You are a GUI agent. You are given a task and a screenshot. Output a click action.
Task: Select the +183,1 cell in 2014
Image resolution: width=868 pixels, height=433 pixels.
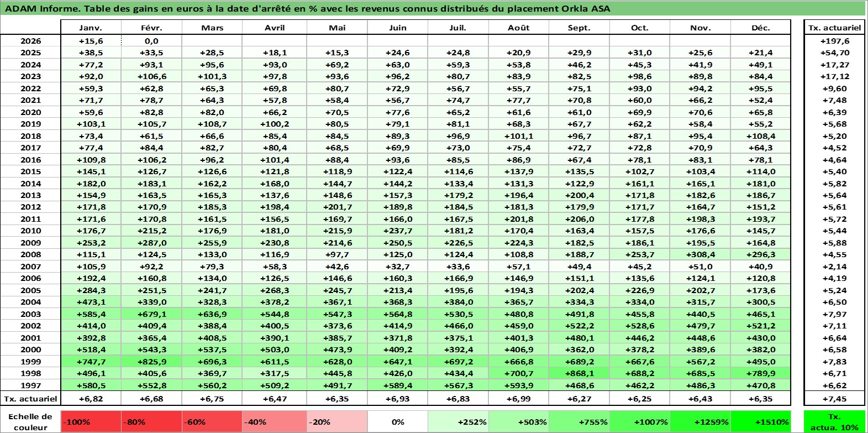click(x=151, y=184)
